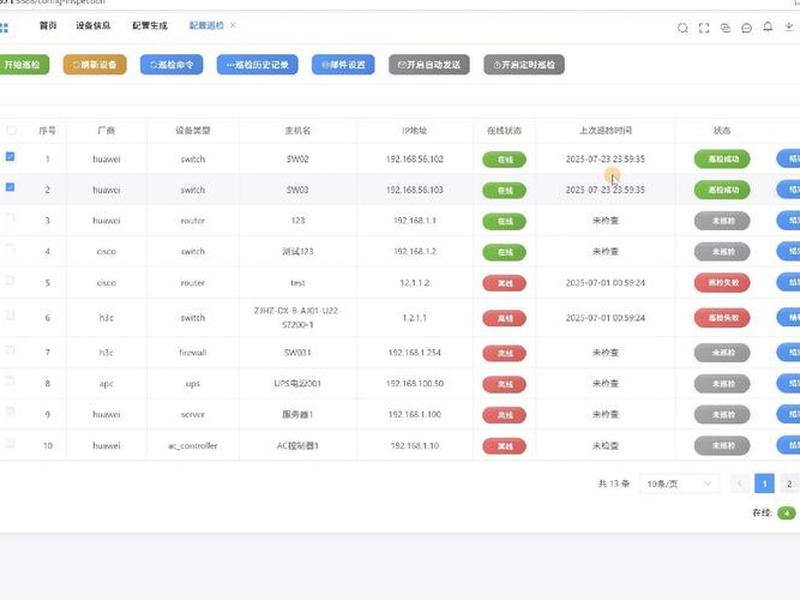
Task: Click the green 巡检成功 status for SW03
Action: point(722,190)
